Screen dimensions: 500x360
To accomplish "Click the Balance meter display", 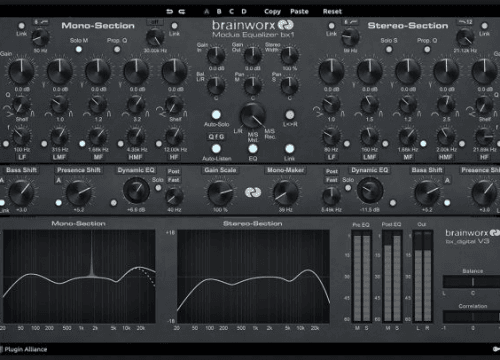I will tap(471, 282).
